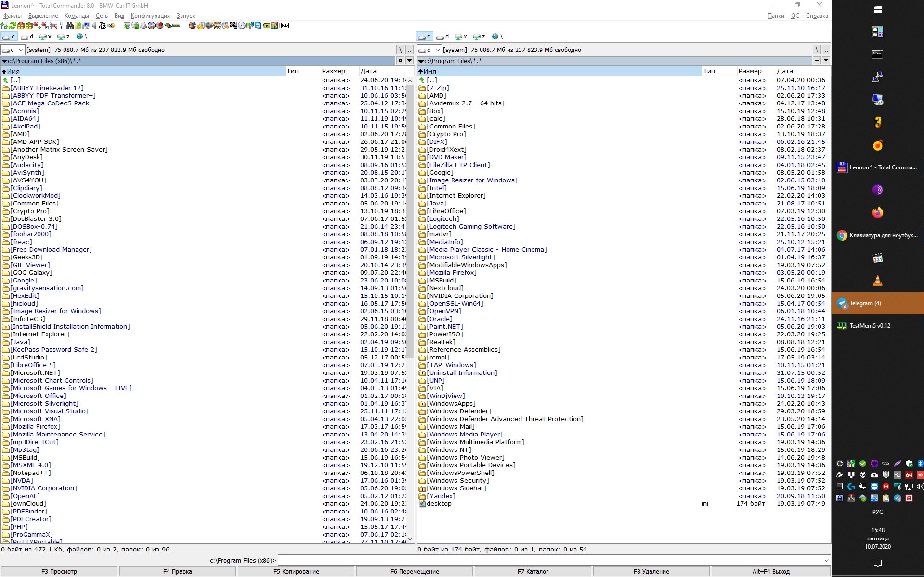924x577 pixels.
Task: Open the Выделение menu
Action: click(43, 16)
